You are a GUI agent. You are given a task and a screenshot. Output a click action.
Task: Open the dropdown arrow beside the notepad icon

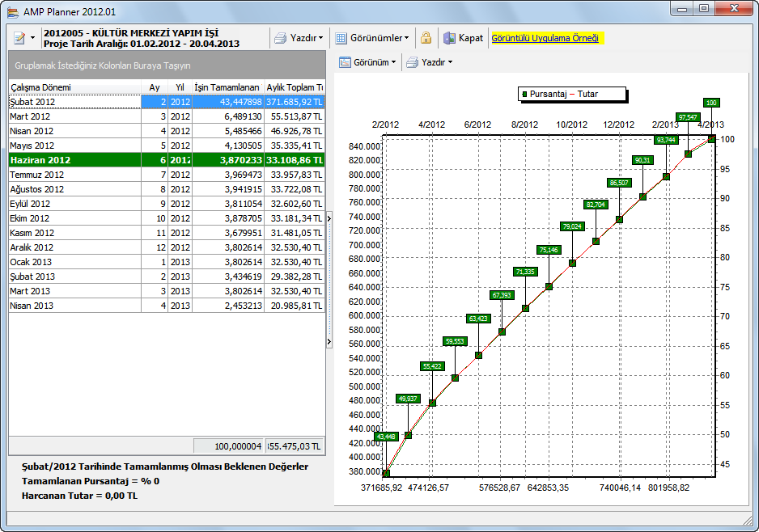point(33,38)
